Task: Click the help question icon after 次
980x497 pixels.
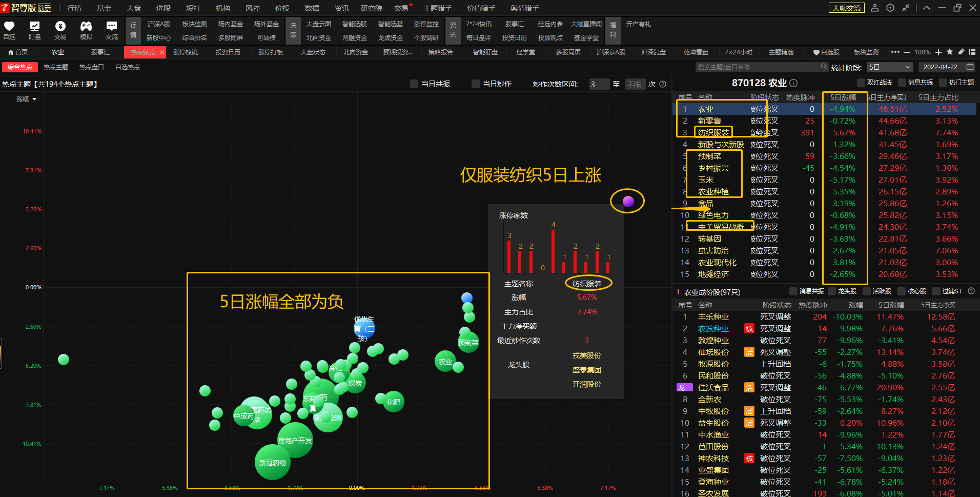Action: [x=663, y=84]
